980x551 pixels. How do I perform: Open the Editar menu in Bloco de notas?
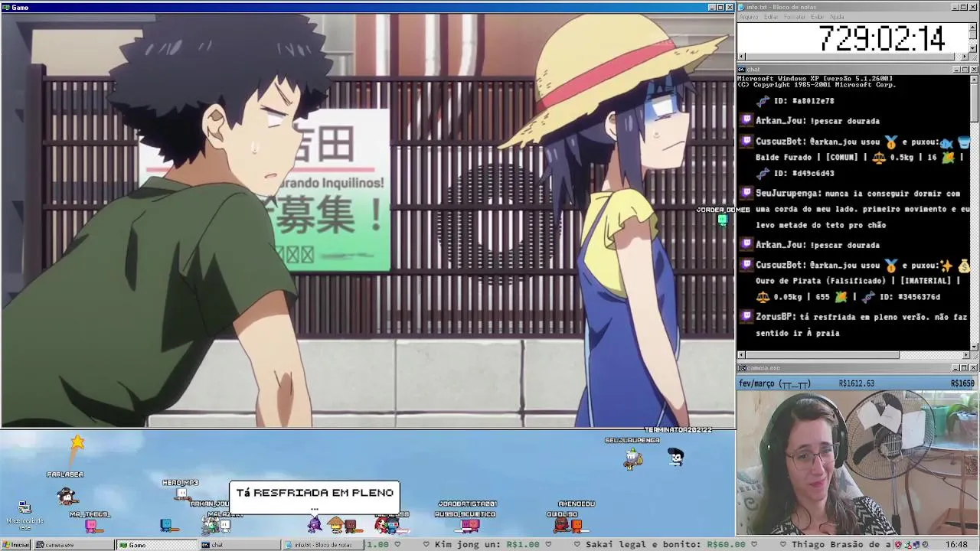(771, 17)
